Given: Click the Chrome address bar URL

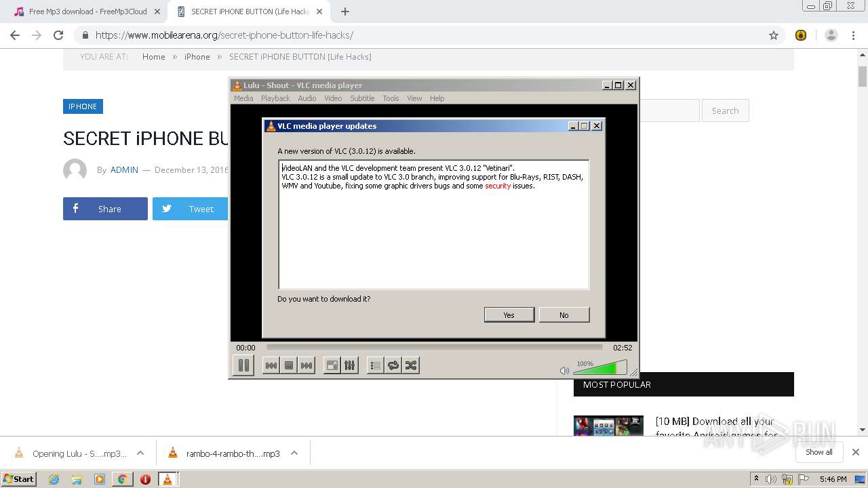Looking at the screenshot, I should 224,35.
